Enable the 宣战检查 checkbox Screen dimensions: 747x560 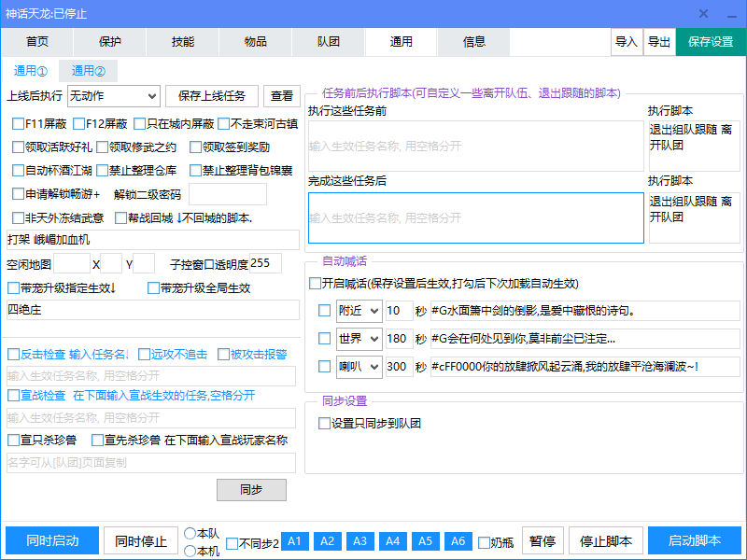tap(13, 395)
